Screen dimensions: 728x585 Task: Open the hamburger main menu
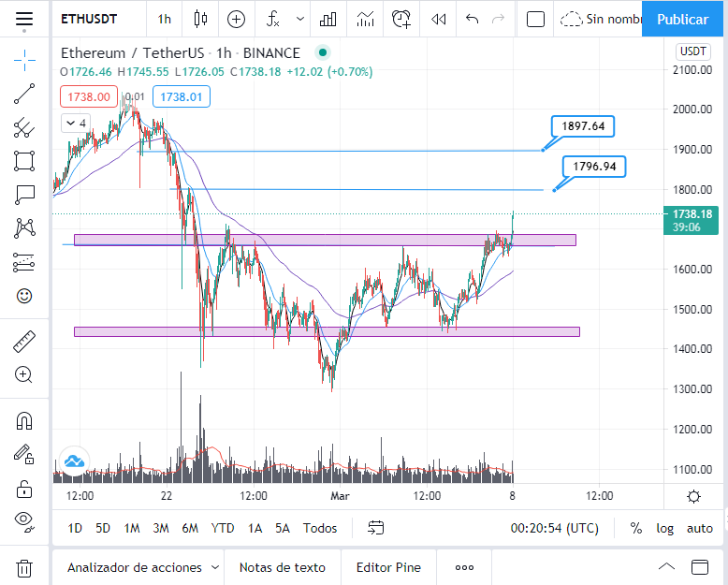point(24,19)
